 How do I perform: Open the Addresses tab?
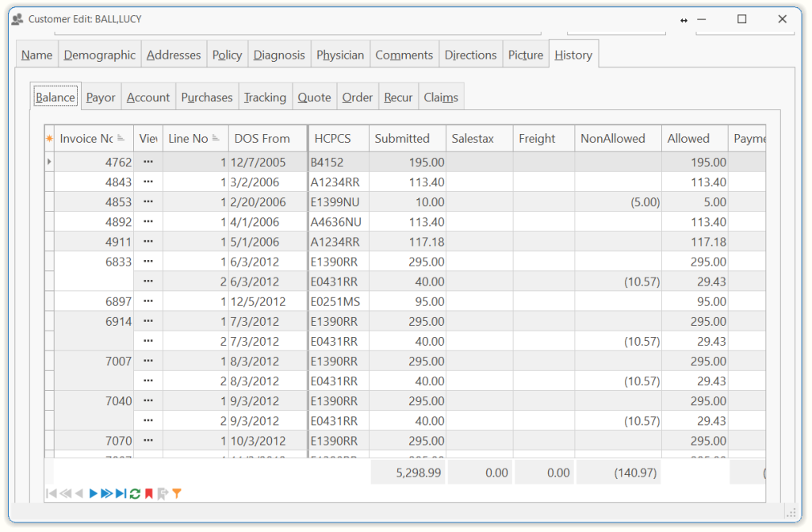pos(174,55)
